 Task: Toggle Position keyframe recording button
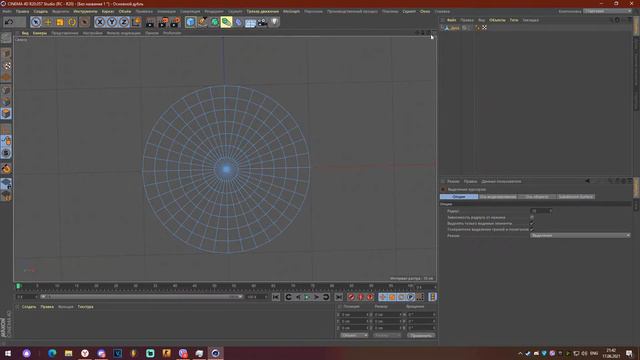382,297
